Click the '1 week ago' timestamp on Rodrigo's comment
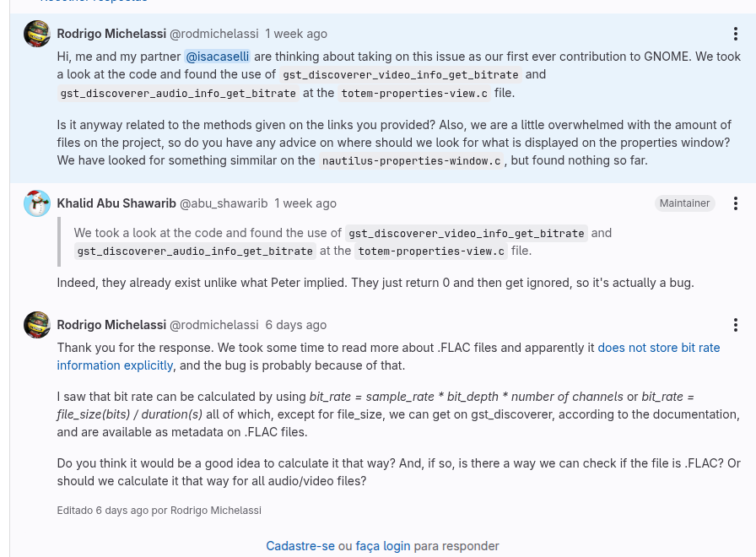Image resolution: width=756 pixels, height=557 pixels. tap(296, 34)
